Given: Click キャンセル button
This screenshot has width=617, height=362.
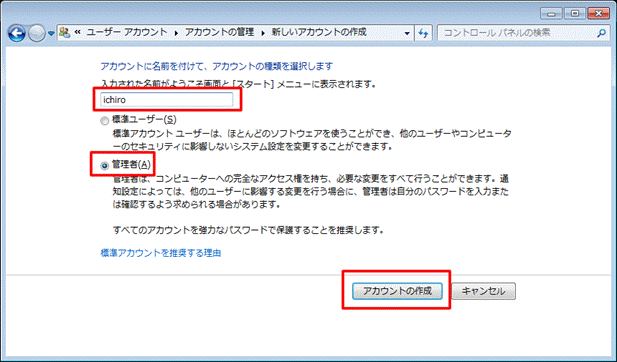Looking at the screenshot, I should coord(483,291).
